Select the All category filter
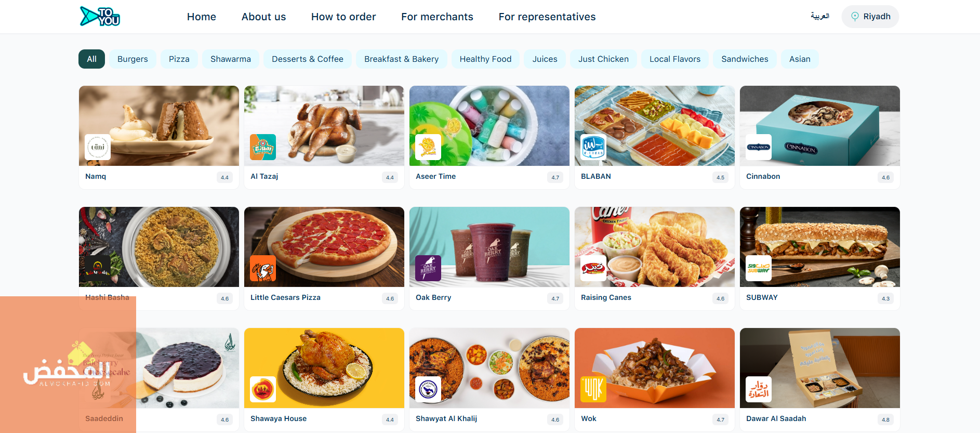Image resolution: width=980 pixels, height=433 pixels. pos(91,59)
